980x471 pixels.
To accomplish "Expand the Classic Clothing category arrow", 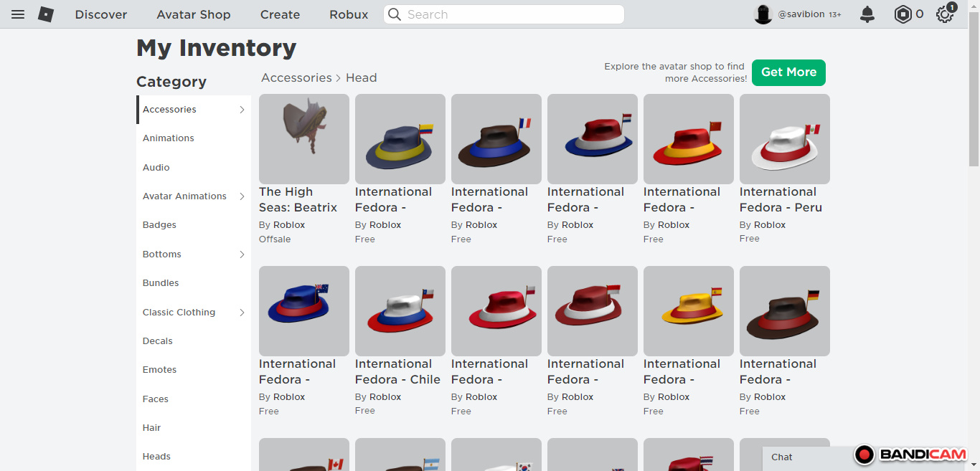I will (242, 313).
